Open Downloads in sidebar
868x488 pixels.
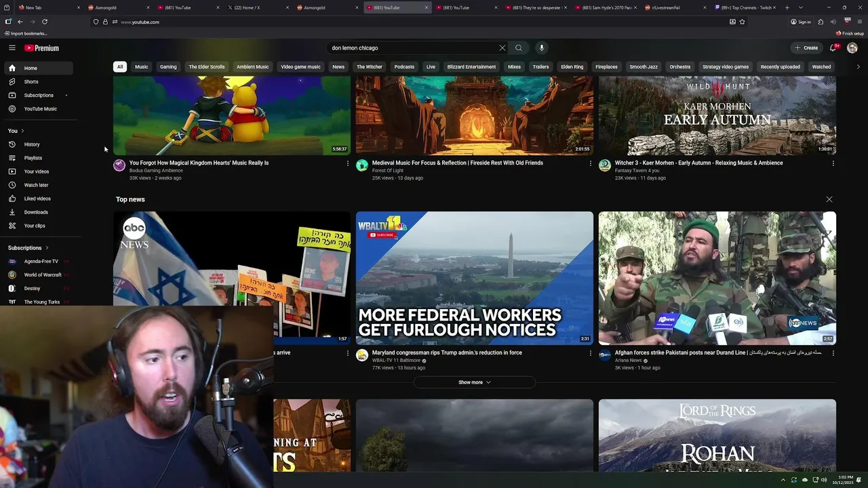pyautogui.click(x=37, y=212)
